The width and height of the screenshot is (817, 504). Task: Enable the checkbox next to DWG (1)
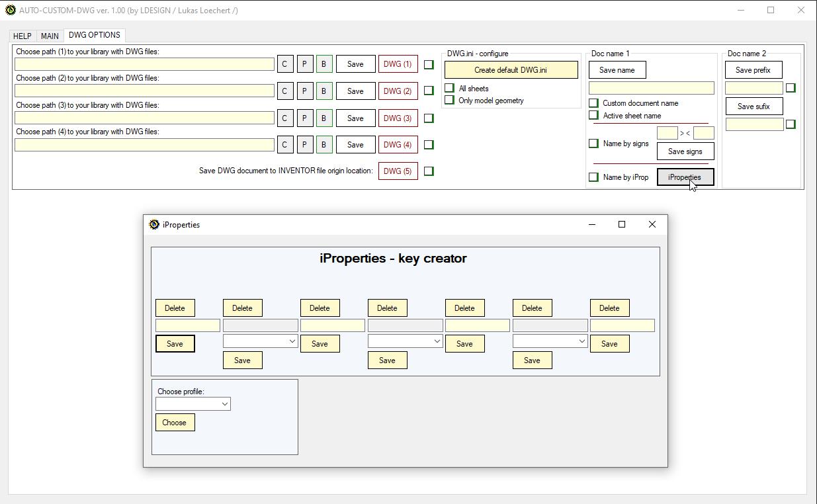coord(429,64)
